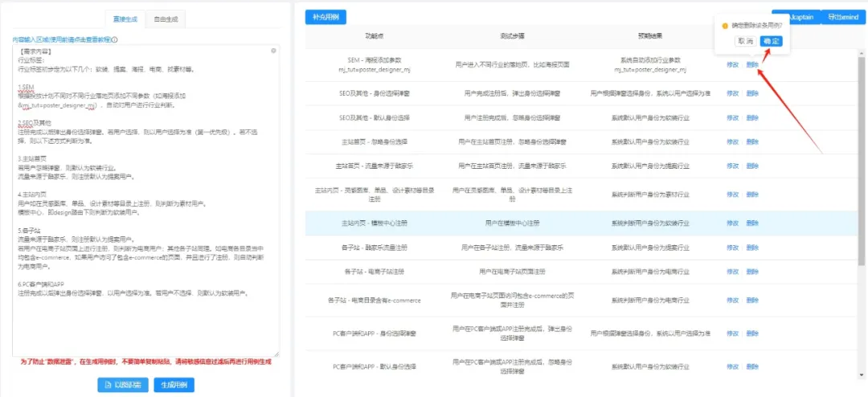Open the 内容输入区域 tutorial link

61,40
